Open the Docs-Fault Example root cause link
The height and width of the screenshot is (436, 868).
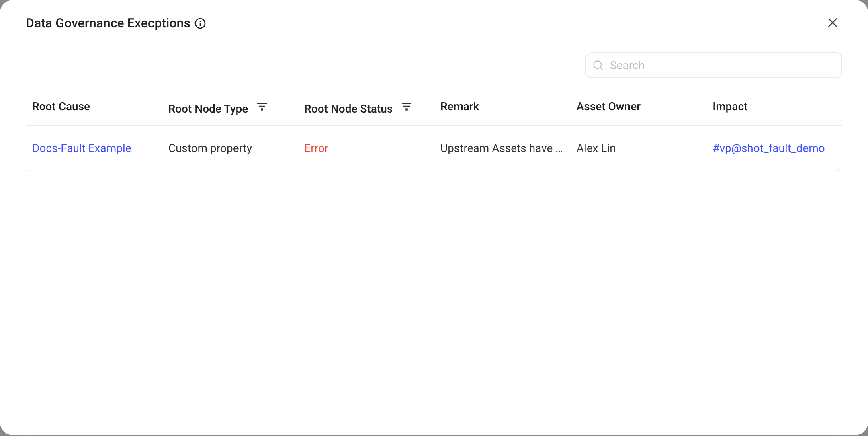tap(82, 148)
